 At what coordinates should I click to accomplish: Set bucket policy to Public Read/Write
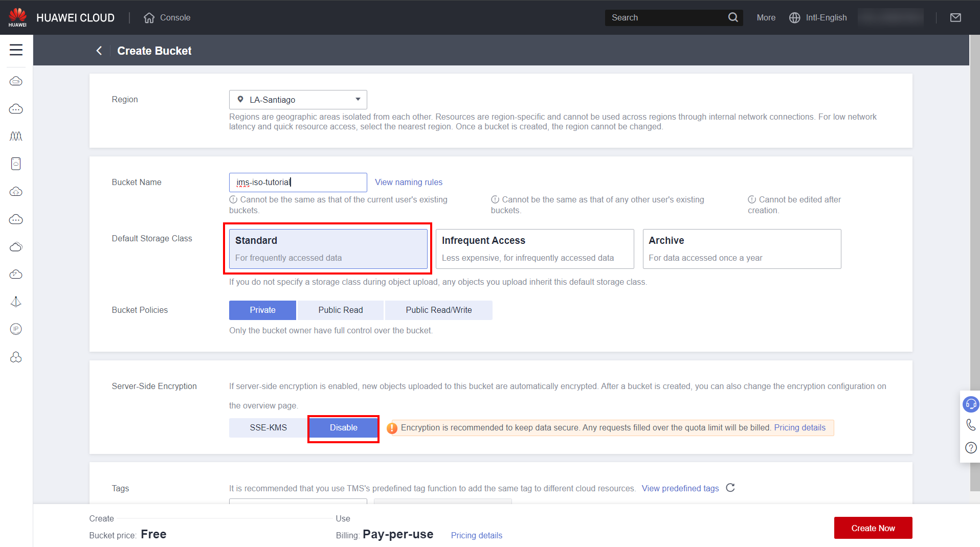pyautogui.click(x=438, y=310)
